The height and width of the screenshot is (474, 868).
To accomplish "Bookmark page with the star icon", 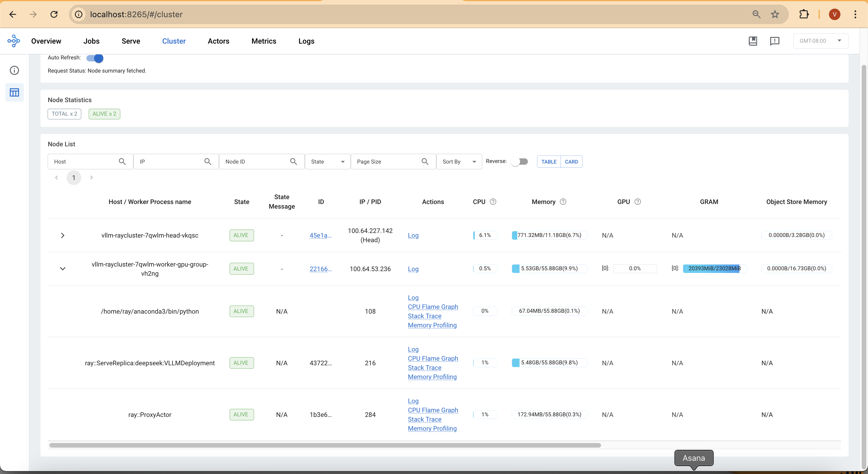I will [x=775, y=14].
